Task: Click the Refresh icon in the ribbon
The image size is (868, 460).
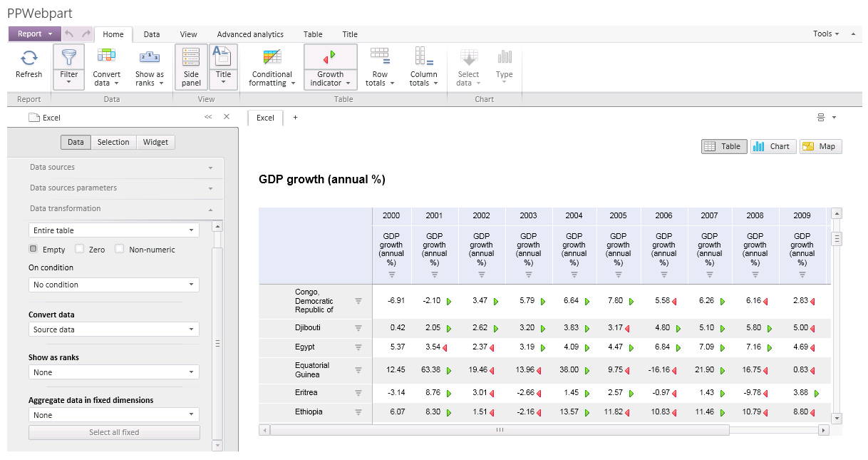Action: pos(29,58)
